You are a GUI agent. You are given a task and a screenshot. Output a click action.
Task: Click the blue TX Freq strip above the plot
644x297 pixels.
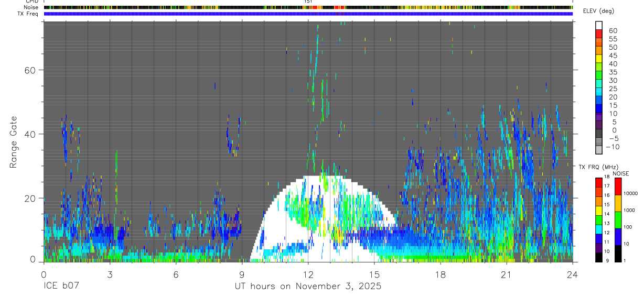pos(308,14)
